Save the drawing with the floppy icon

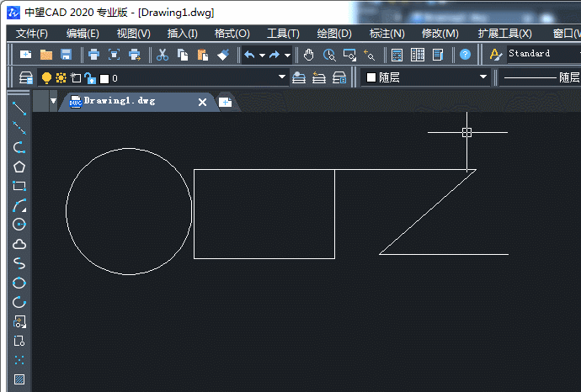(x=66, y=55)
